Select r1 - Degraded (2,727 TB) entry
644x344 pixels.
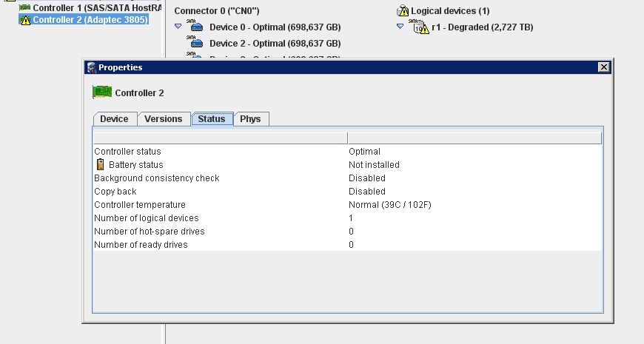(483, 27)
